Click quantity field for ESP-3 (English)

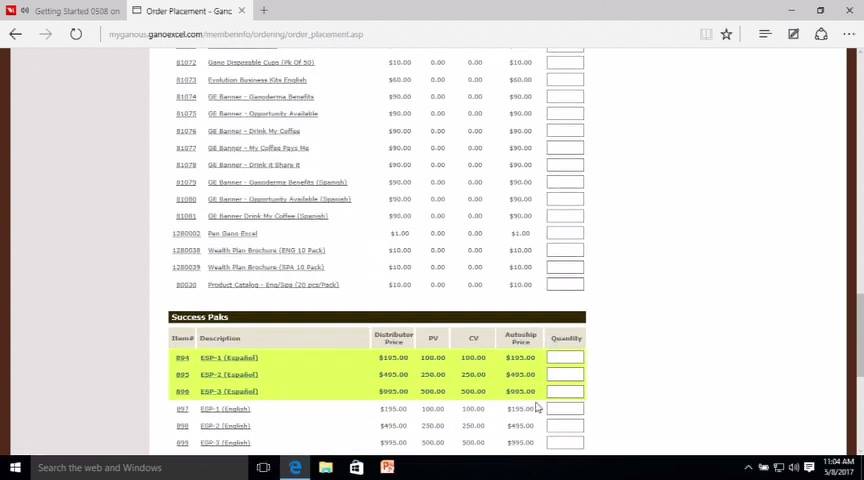coord(565,443)
